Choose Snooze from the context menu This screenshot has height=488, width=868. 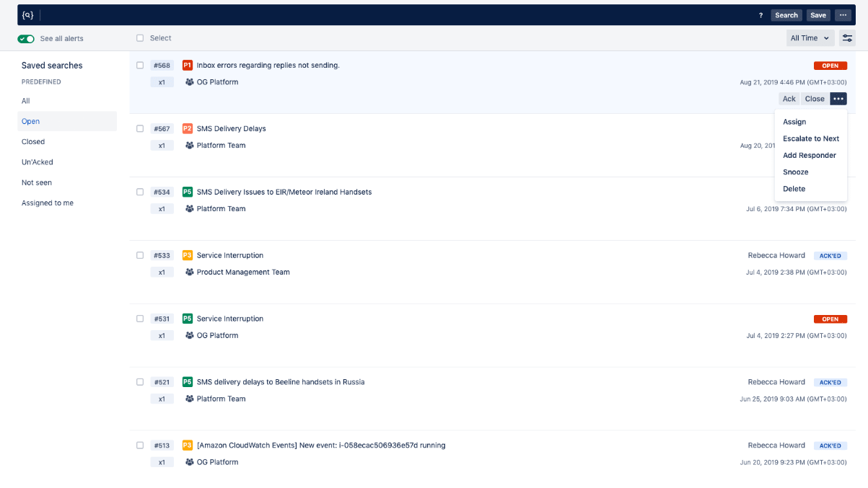tap(795, 172)
